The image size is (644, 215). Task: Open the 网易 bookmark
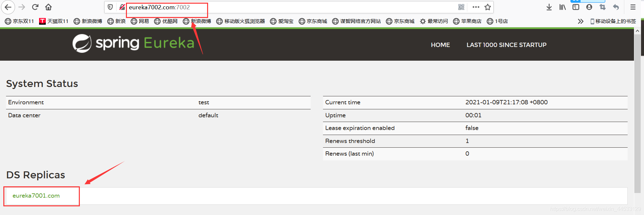tap(140, 21)
